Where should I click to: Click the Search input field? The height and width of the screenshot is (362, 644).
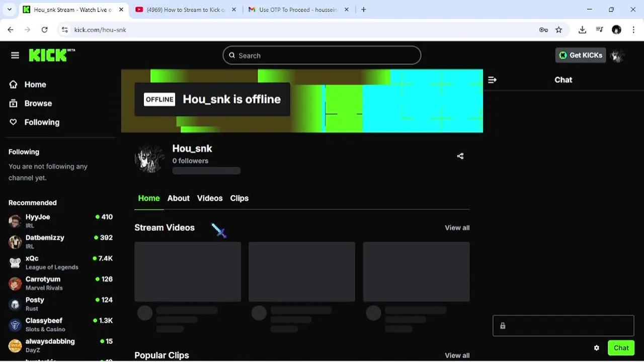322,55
